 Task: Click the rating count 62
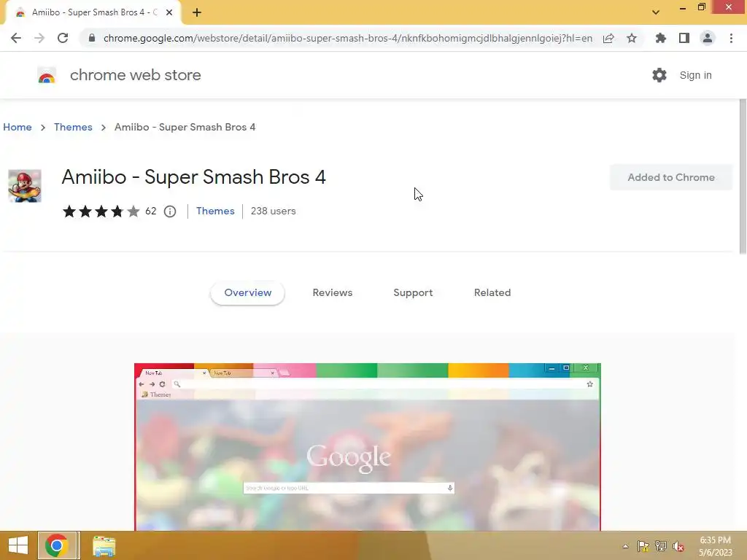tap(150, 211)
